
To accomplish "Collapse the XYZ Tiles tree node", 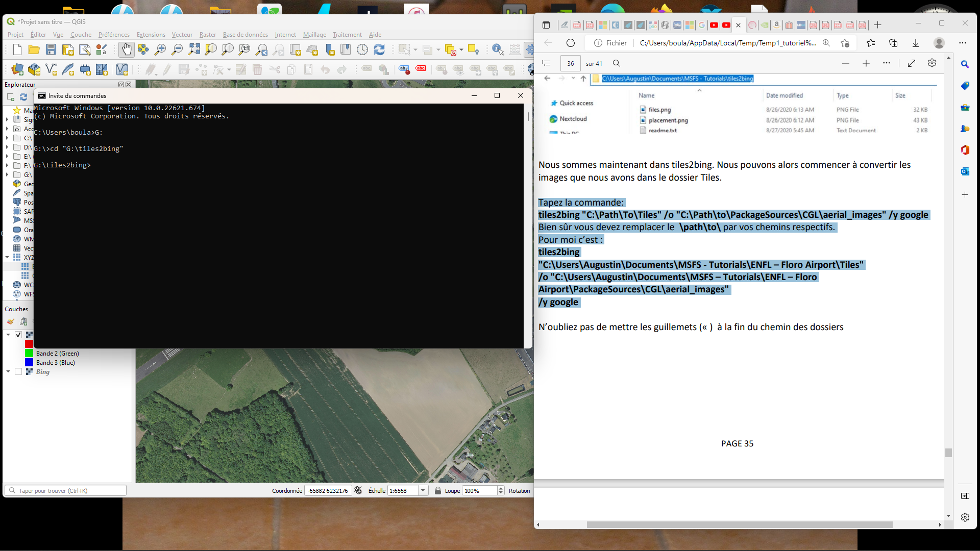I will [7, 257].
